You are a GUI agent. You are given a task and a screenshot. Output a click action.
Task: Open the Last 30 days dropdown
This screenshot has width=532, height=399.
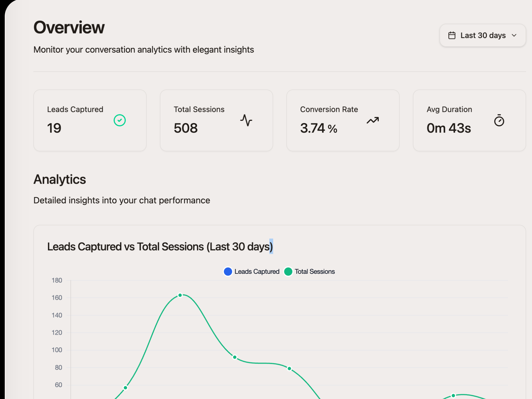(482, 35)
